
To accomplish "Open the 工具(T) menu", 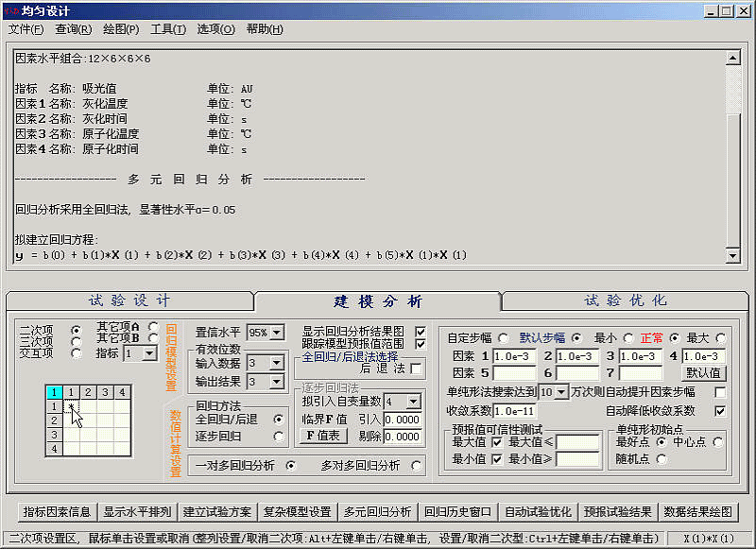I will point(168,29).
